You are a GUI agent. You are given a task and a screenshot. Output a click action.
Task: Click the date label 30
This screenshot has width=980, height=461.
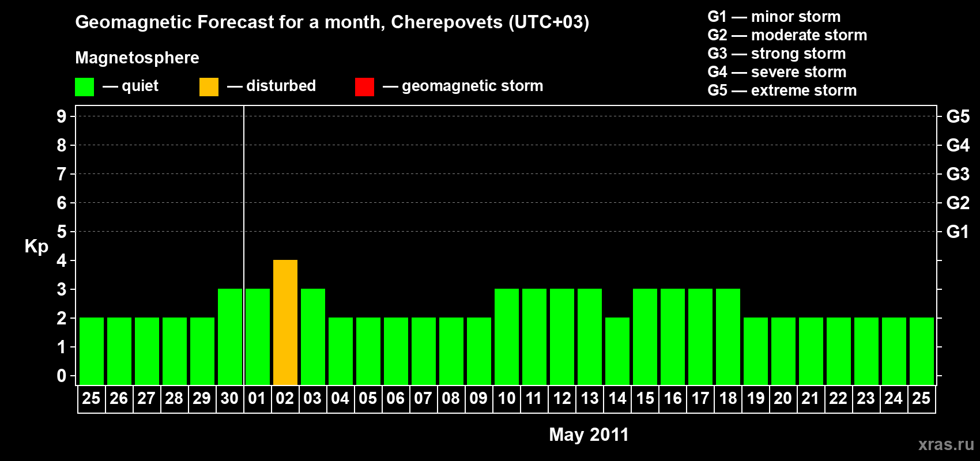tap(229, 399)
